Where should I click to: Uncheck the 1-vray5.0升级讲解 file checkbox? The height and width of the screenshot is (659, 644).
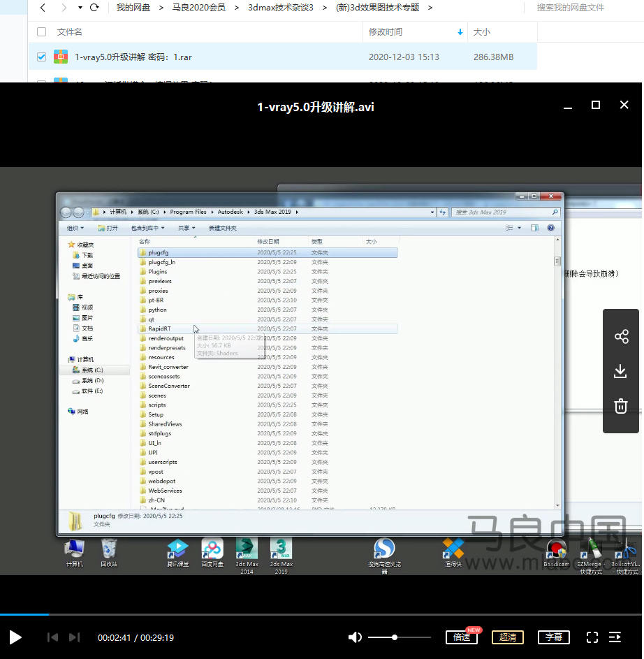click(x=41, y=57)
